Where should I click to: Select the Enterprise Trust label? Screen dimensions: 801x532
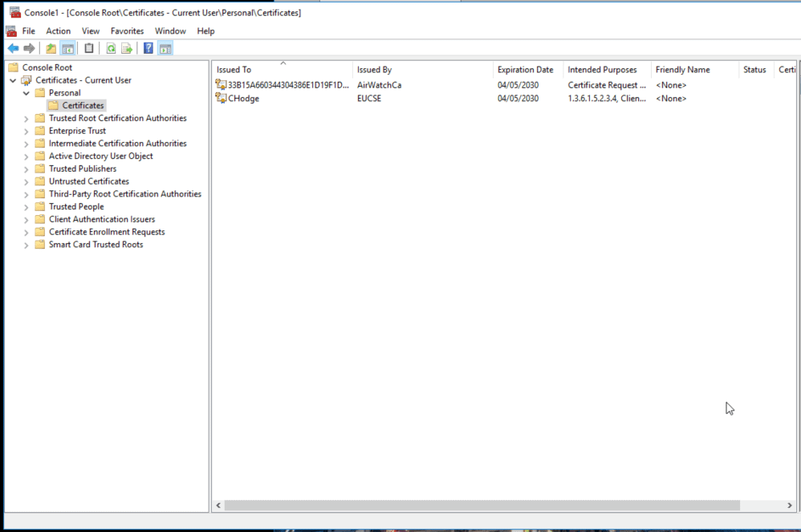point(77,131)
